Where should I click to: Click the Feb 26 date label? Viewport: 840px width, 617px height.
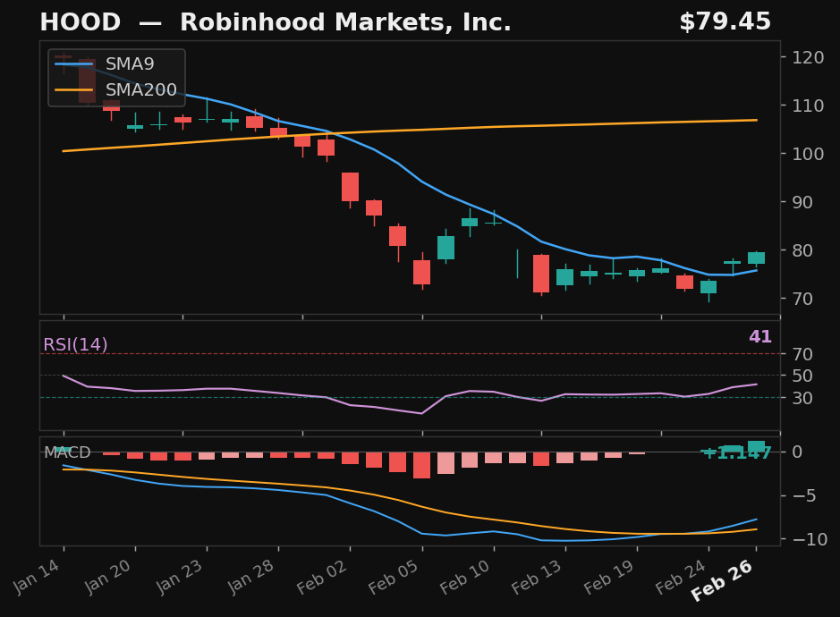(x=722, y=580)
